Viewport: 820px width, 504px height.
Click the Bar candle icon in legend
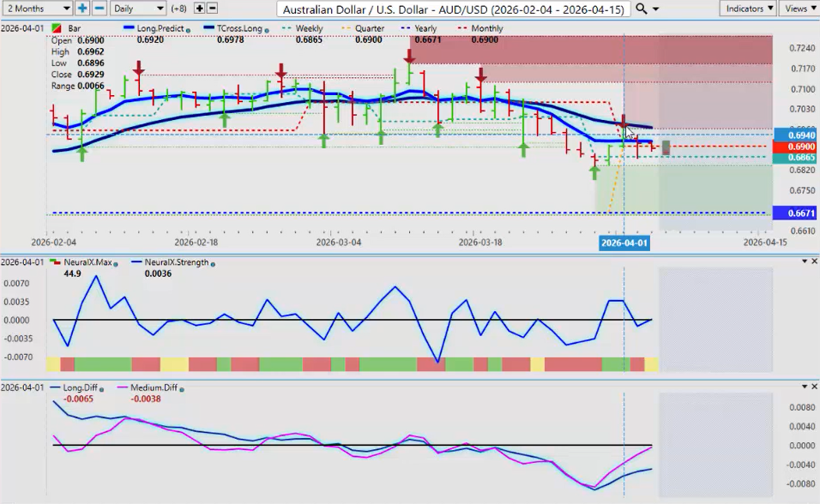click(56, 29)
